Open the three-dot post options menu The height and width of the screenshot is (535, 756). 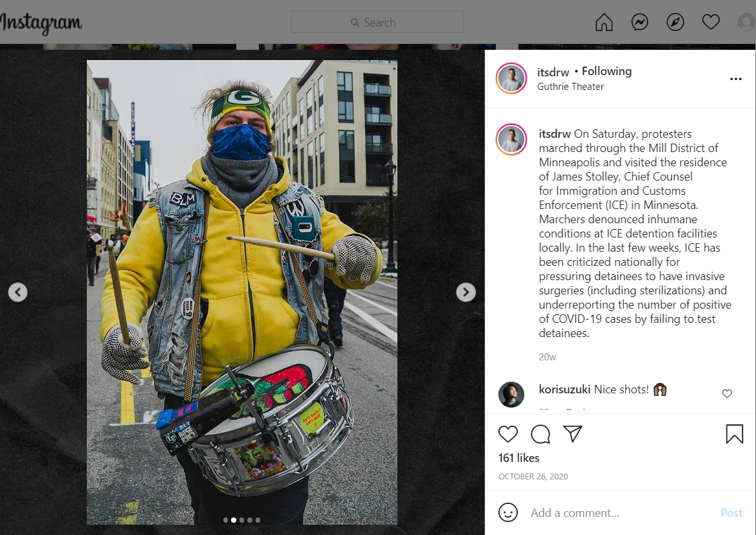point(736,79)
